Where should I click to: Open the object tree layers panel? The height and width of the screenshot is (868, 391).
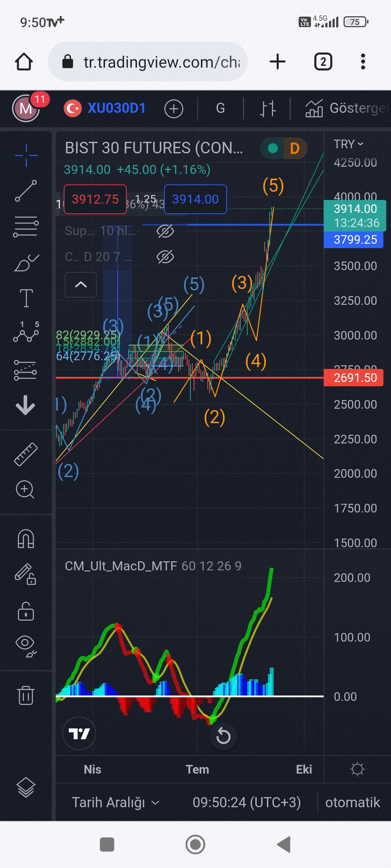pos(26,788)
